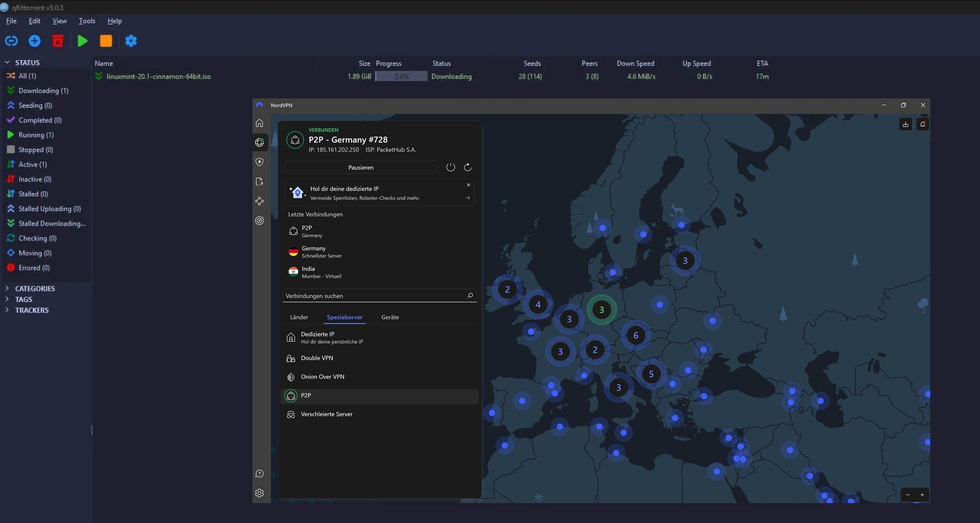Open NordVPN settings gear at sidebar bottom
Screen dimensions: 980x523
260,493
